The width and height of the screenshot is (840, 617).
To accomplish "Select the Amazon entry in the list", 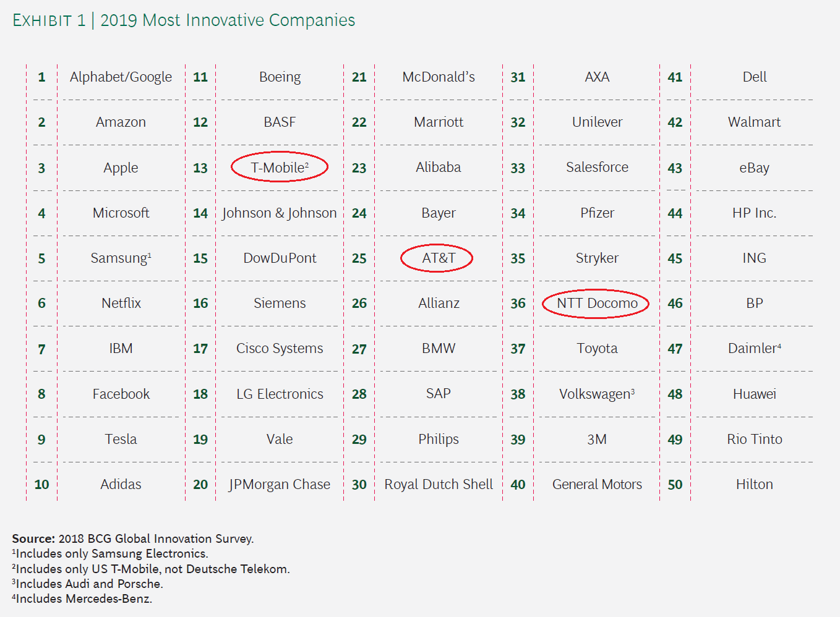I will [121, 122].
